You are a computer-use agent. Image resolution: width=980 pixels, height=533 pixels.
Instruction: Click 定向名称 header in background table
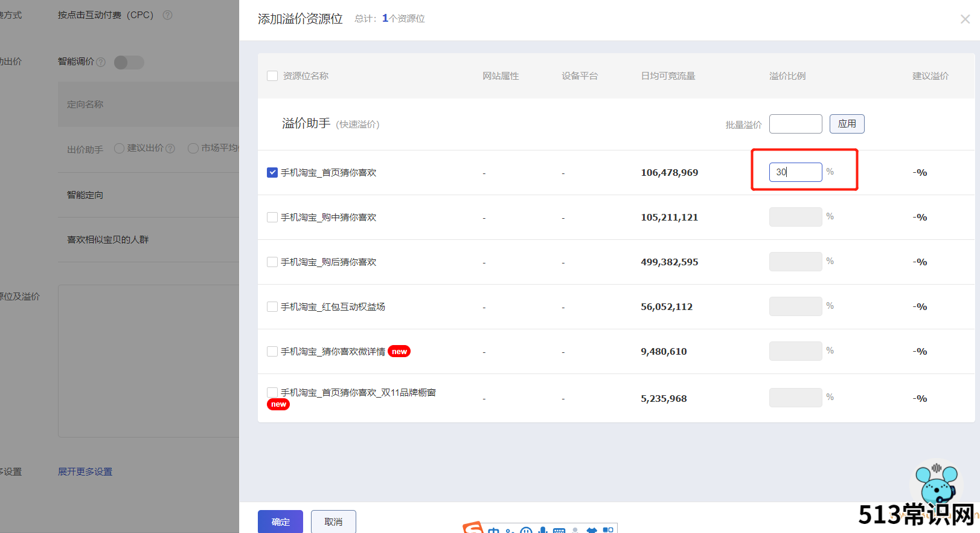pyautogui.click(x=85, y=105)
